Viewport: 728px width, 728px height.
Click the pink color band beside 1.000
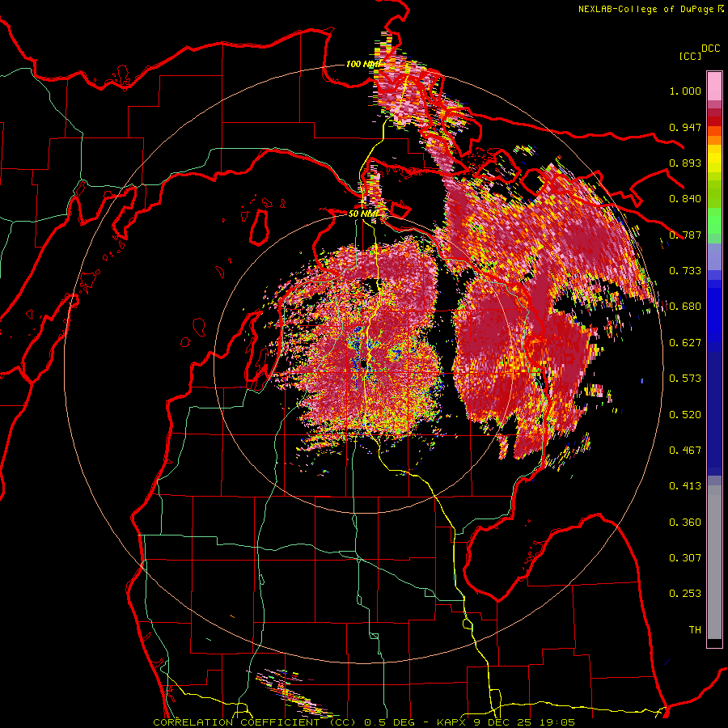coord(714,87)
